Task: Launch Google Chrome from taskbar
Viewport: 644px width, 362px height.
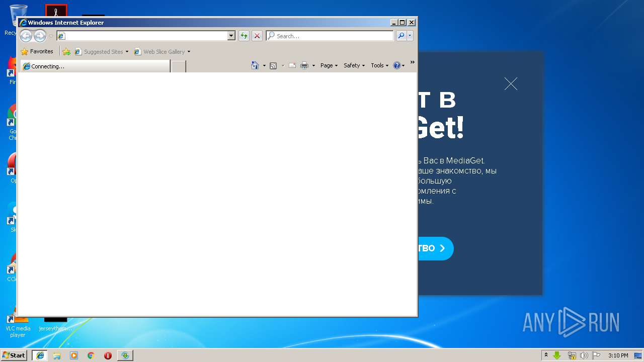Action: 91,355
